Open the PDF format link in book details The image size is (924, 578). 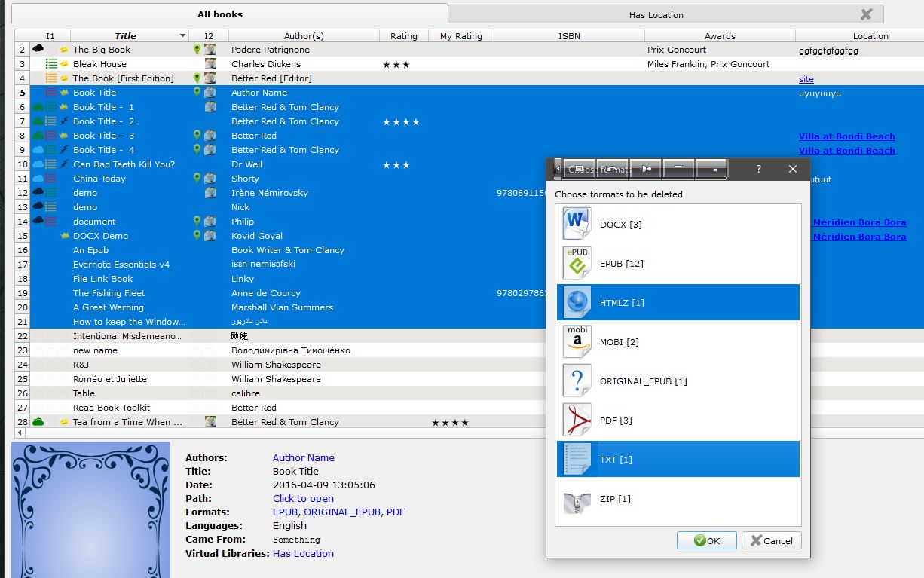click(x=396, y=512)
